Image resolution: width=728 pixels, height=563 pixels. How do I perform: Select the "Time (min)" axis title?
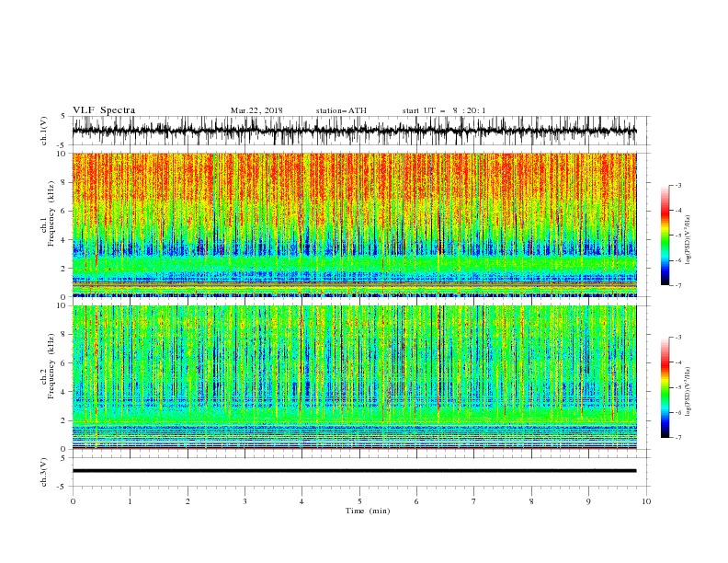point(368,511)
